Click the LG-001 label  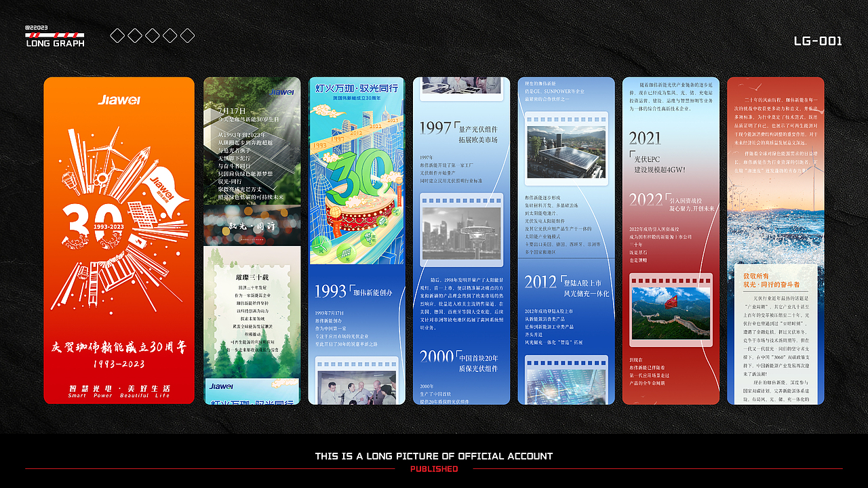point(818,41)
